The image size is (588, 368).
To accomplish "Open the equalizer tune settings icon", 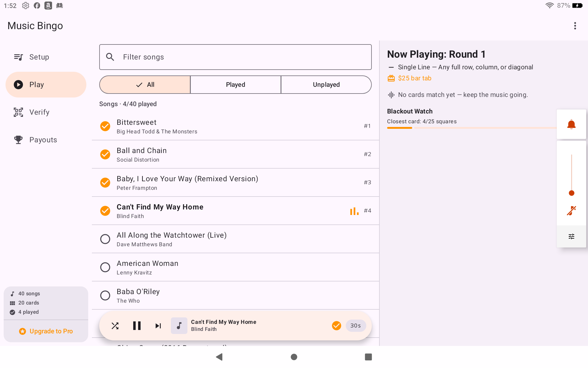I will (x=571, y=236).
